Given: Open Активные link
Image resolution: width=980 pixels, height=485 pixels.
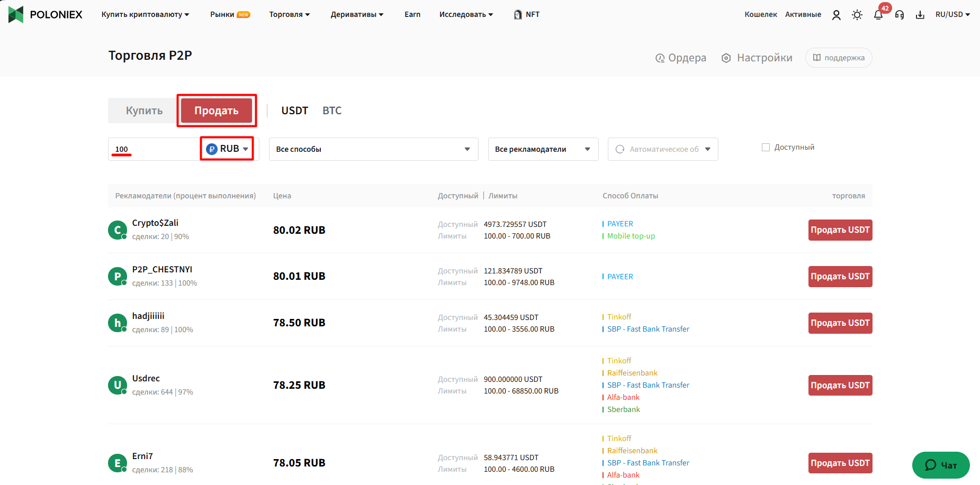Looking at the screenshot, I should 803,14.
